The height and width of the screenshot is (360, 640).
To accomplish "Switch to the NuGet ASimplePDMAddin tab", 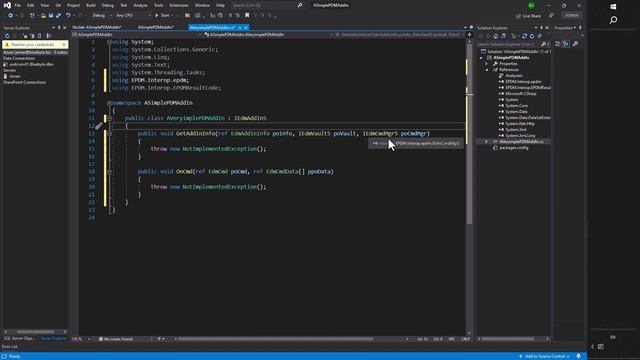I will coord(97,27).
